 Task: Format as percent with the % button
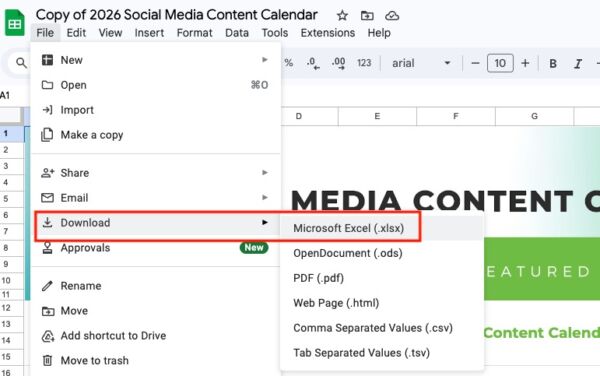(289, 63)
